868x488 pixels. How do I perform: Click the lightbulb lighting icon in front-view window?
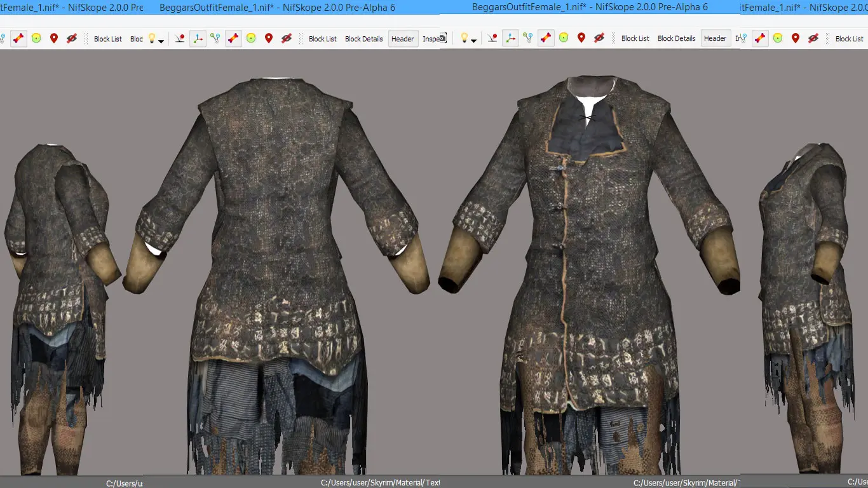(x=465, y=38)
